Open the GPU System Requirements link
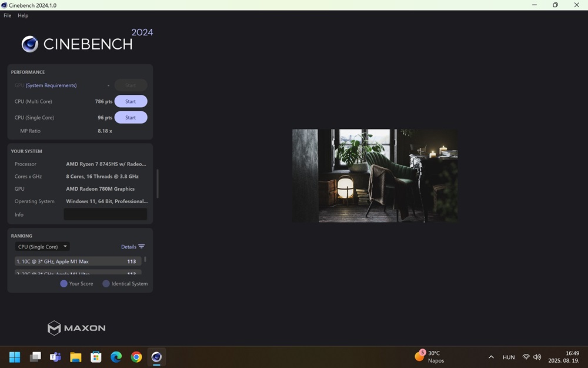This screenshot has width=588, height=368. [51, 85]
